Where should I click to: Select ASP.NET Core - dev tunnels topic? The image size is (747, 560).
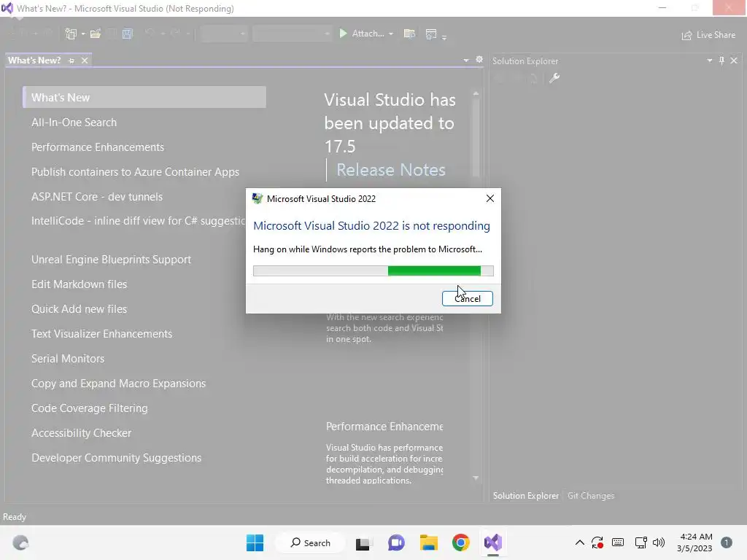pyautogui.click(x=97, y=197)
